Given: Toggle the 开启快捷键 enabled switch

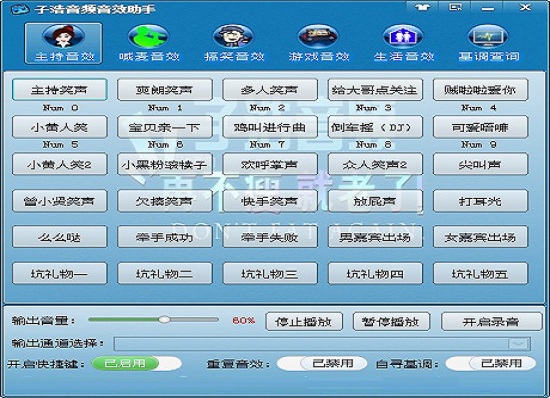Looking at the screenshot, I should click(x=137, y=363).
